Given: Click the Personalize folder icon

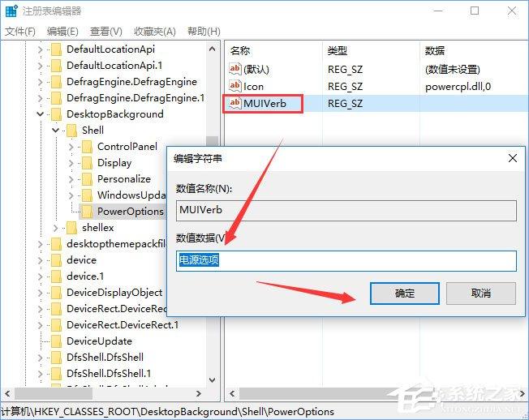Looking at the screenshot, I should tap(88, 179).
